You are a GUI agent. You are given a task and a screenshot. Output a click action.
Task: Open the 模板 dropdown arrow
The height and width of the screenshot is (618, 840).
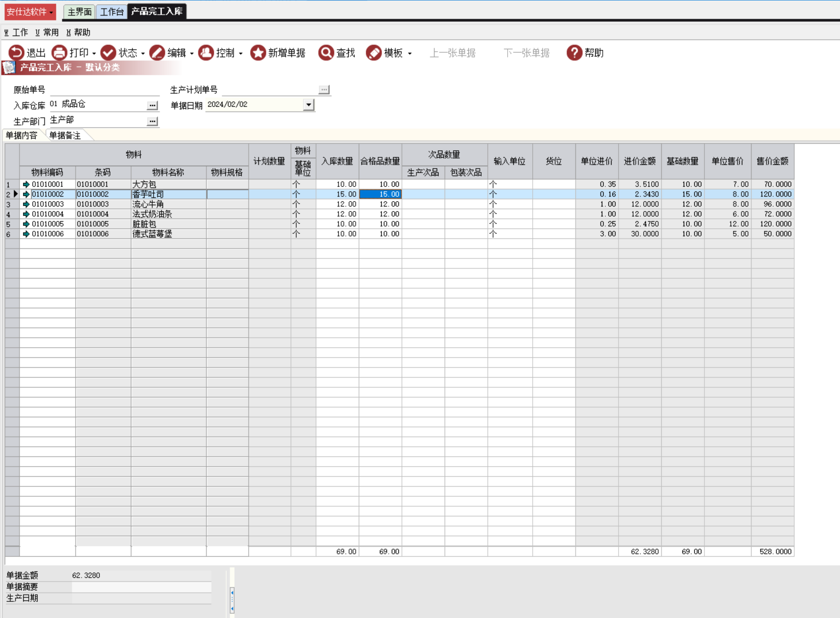pos(409,53)
